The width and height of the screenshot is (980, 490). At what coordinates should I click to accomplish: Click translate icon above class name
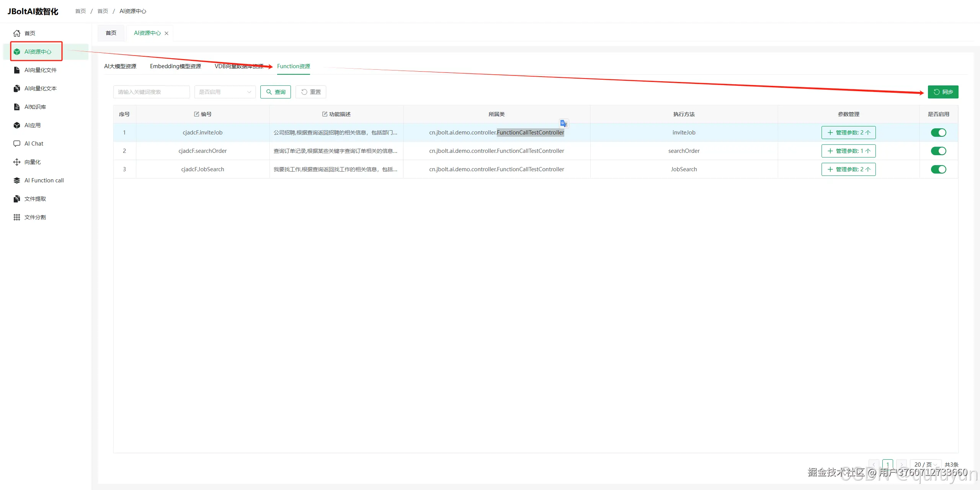pyautogui.click(x=563, y=123)
